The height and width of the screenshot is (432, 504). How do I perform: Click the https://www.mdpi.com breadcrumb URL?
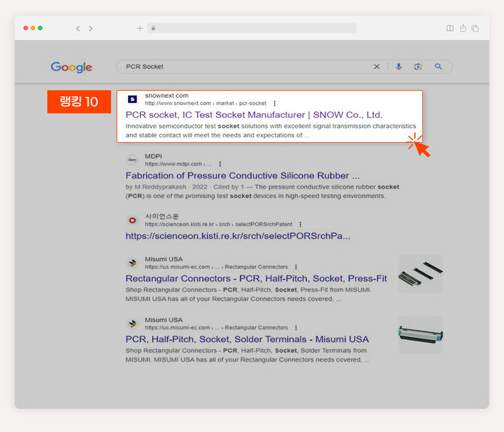pos(178,164)
